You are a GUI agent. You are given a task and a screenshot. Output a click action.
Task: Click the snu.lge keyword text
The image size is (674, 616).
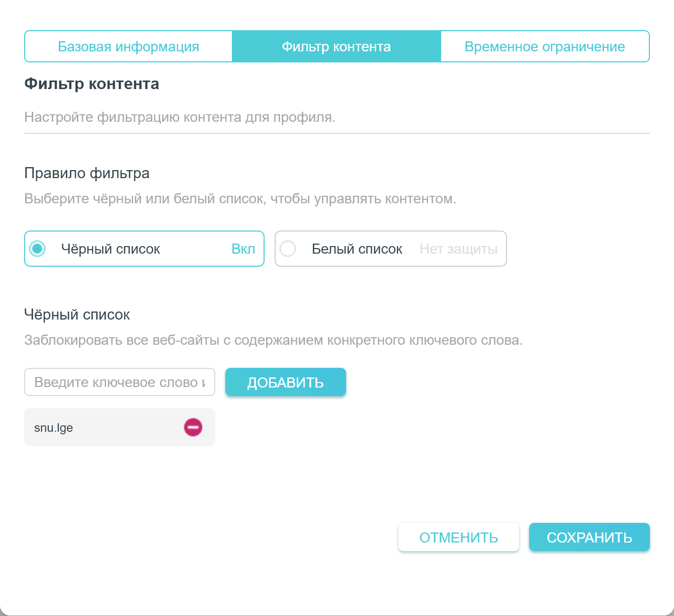coord(54,428)
